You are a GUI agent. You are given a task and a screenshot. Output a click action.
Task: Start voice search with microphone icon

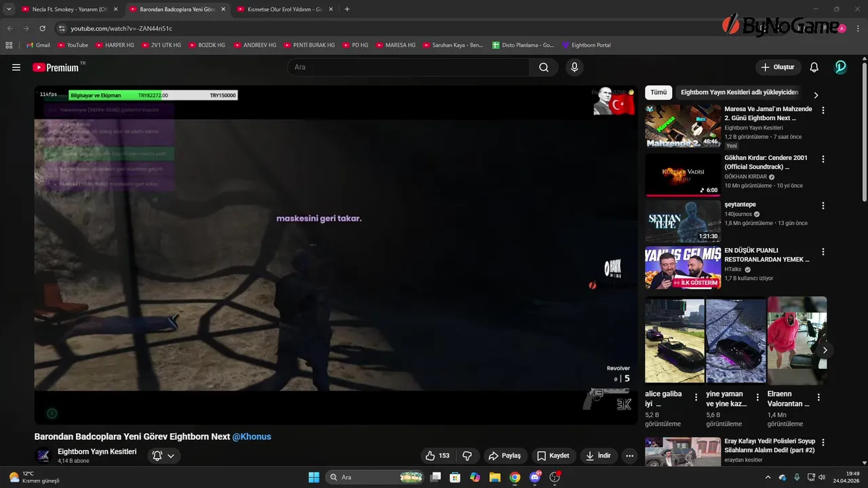pyautogui.click(x=574, y=67)
